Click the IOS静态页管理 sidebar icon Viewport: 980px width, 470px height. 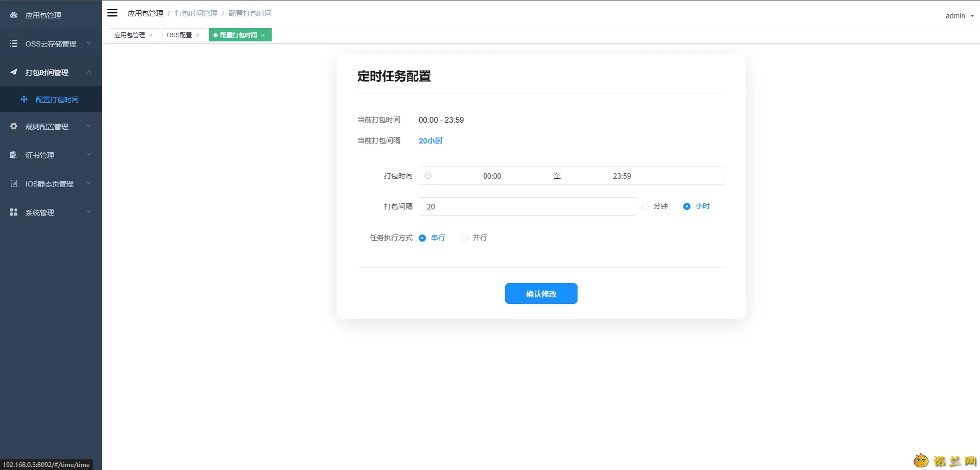tap(14, 184)
